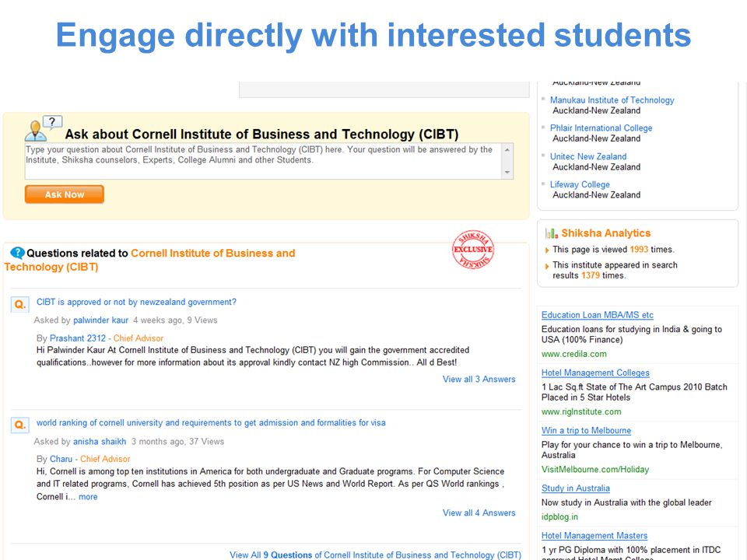Open Manukau Institute of Technology link
The image size is (747, 560).
[x=612, y=100]
